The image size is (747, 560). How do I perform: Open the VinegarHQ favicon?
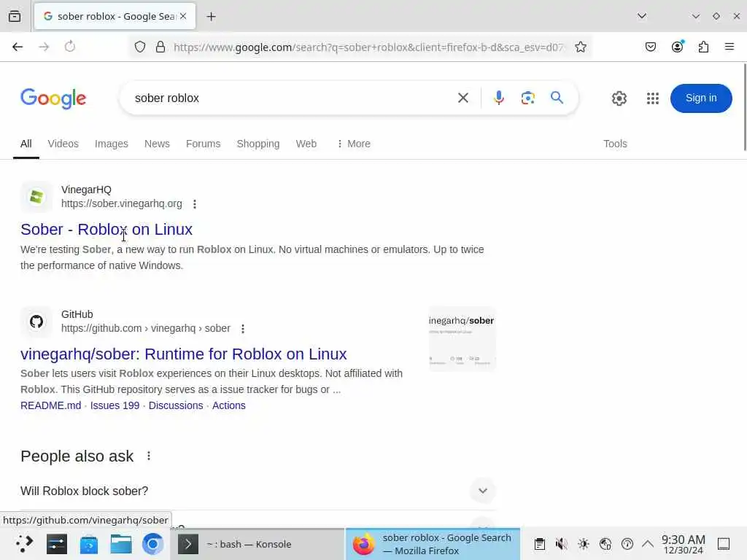click(x=36, y=197)
